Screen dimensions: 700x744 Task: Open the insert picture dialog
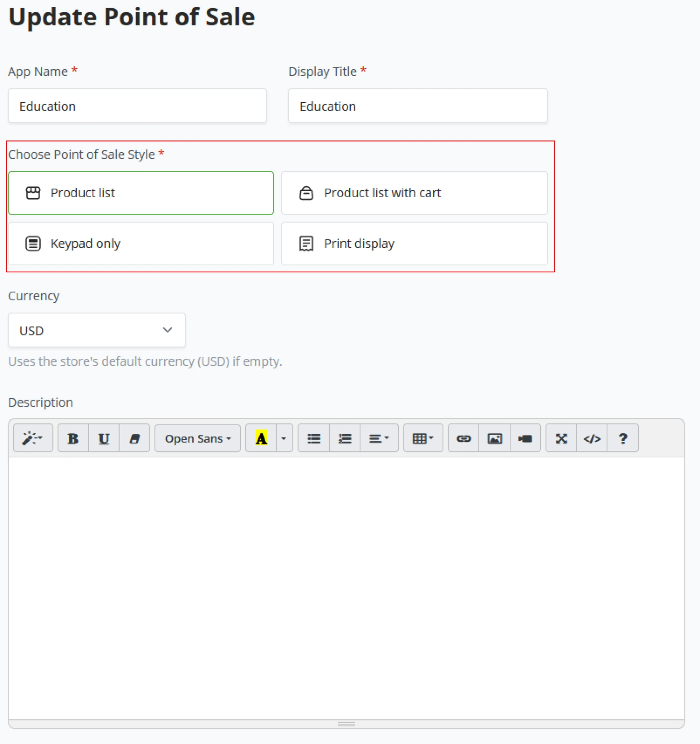tap(494, 438)
